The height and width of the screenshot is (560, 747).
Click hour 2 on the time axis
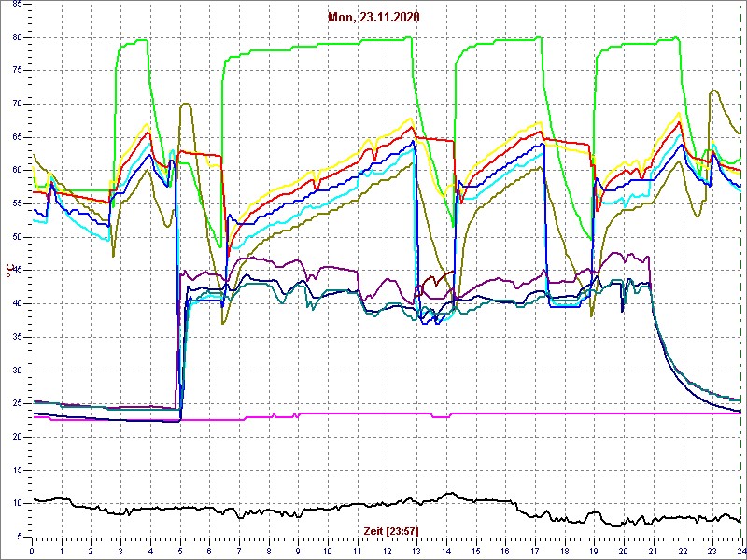[x=91, y=551]
